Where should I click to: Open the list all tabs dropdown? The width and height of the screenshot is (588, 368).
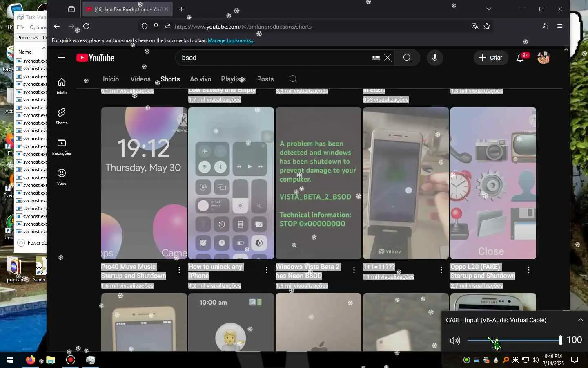489,9
